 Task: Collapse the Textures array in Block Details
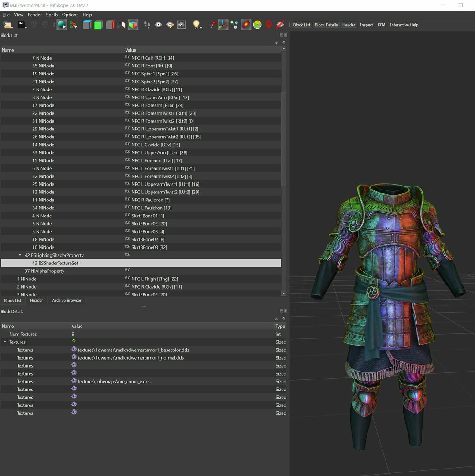(x=5, y=342)
